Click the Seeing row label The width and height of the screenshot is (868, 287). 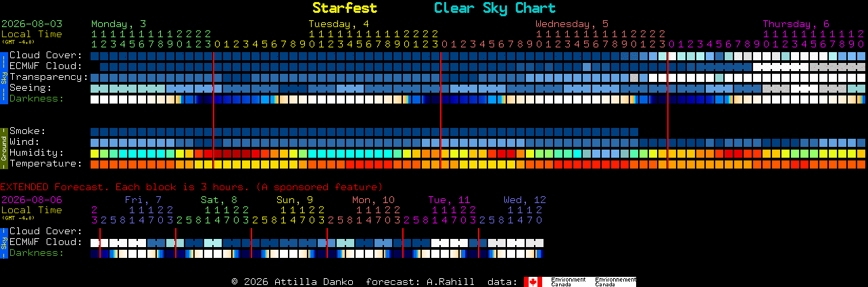tap(30, 88)
